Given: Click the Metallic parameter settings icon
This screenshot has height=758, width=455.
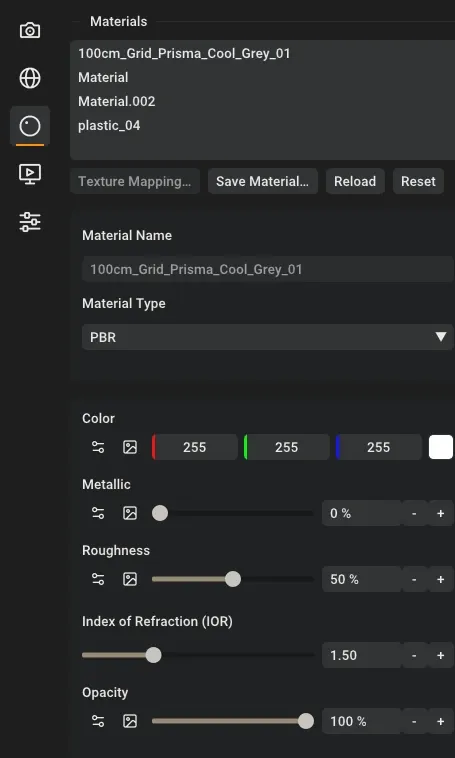Looking at the screenshot, I should click(98, 513).
